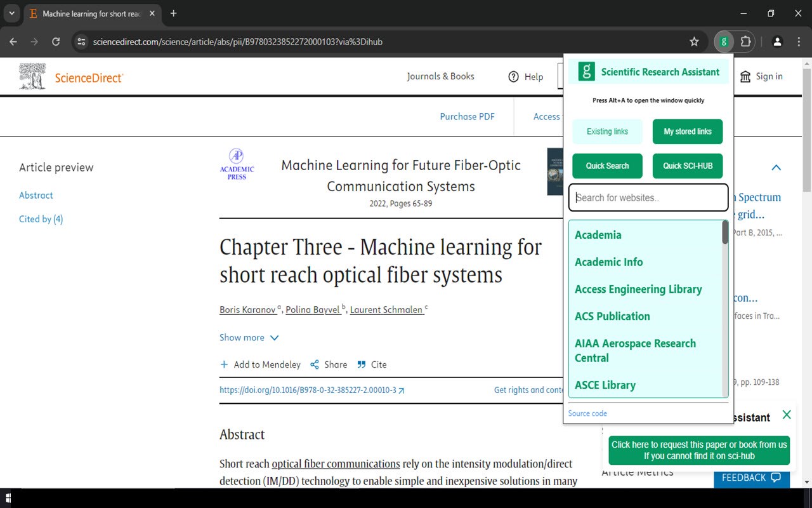Open the Chrome extensions puzzle icon

point(745,42)
